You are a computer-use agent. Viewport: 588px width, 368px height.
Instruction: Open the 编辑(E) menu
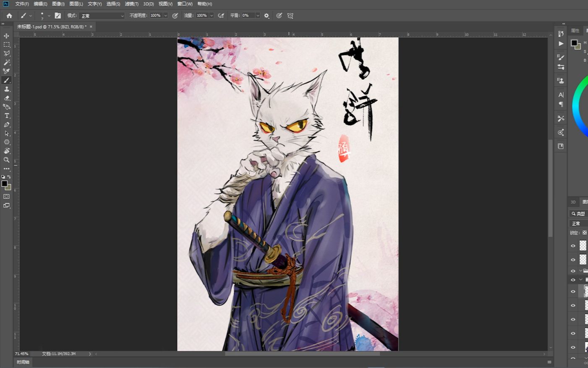[40, 4]
